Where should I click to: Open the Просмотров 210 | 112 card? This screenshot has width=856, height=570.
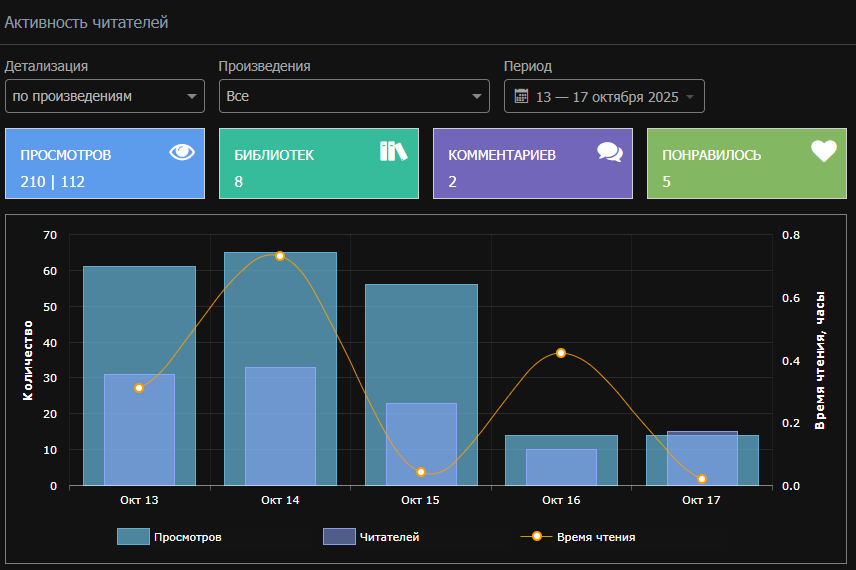pyautogui.click(x=104, y=163)
